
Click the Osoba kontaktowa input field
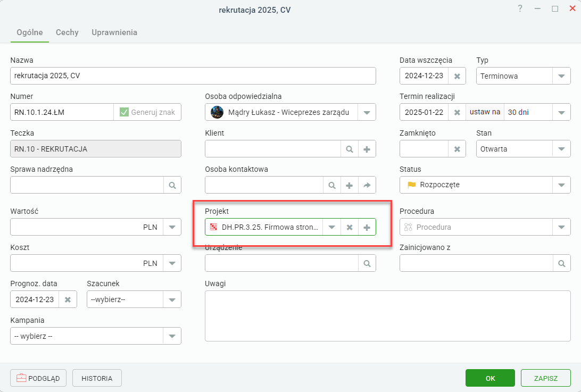(264, 185)
